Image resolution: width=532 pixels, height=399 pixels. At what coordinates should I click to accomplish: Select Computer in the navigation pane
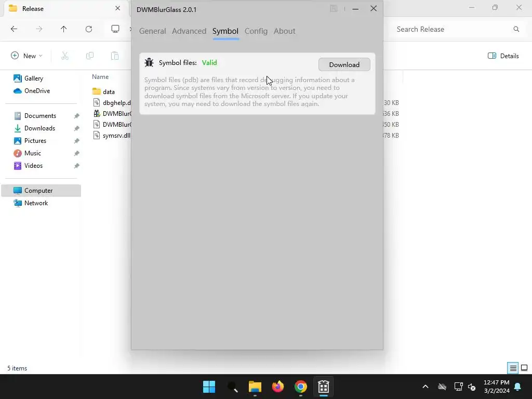click(41, 191)
